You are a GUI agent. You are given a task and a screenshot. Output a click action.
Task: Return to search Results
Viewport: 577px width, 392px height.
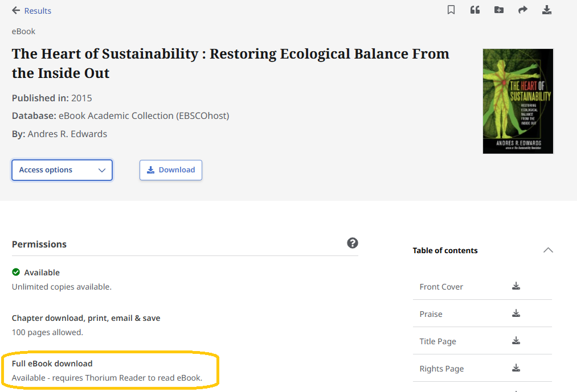coord(36,10)
